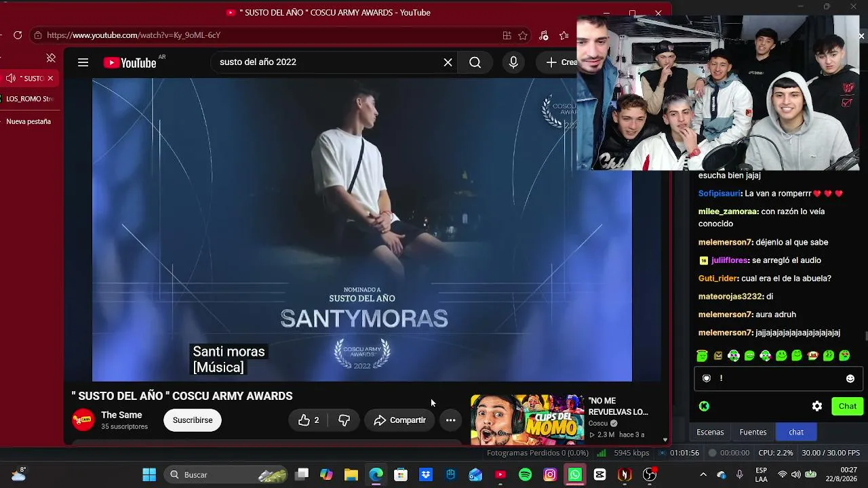Switch ESP LAA keyboard language indicator
This screenshot has width=868, height=488.
tap(762, 474)
